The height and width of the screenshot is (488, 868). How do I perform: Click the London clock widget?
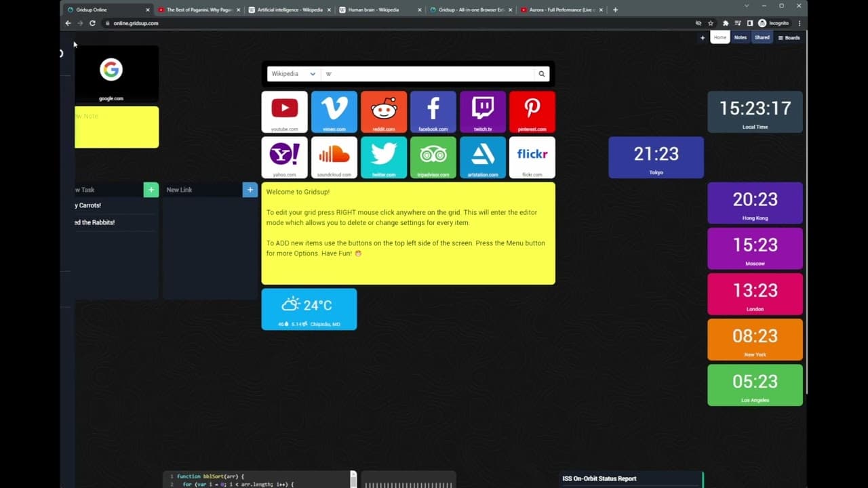tap(755, 293)
